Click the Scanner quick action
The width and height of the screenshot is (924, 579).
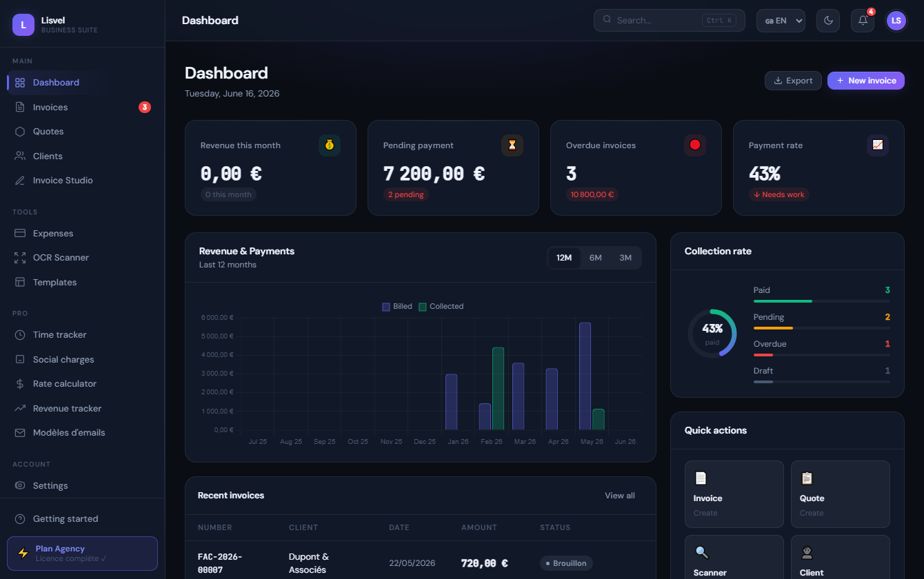tap(734, 558)
